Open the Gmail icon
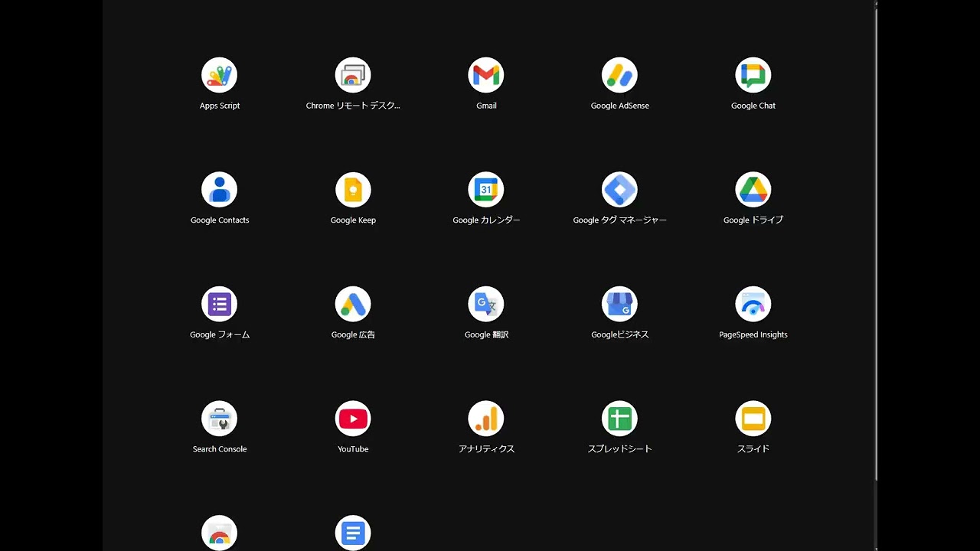 point(486,75)
